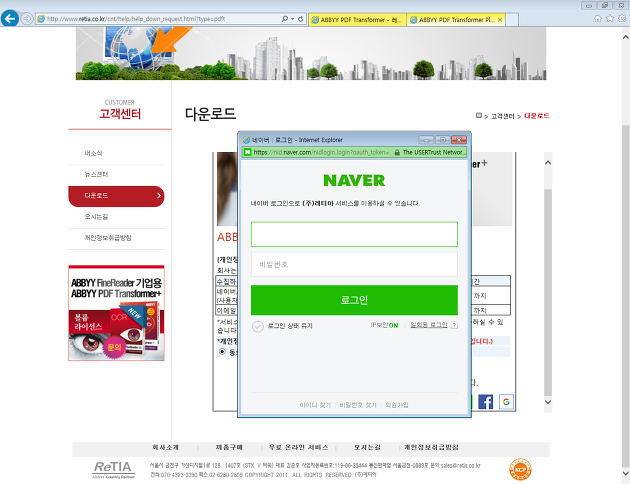
Task: Click the Naver favicon in popup address bar
Action: point(248,152)
